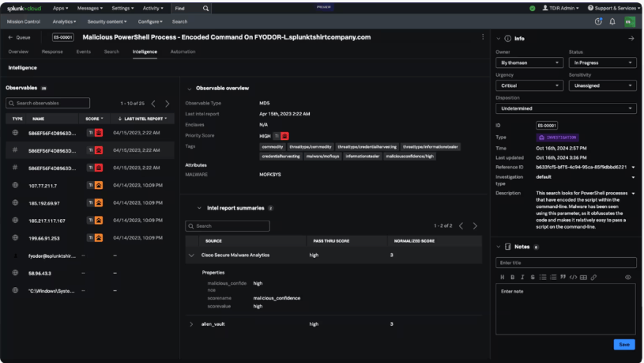Apply strikethrough formatting in notes
Screen dimensions: 644x363
coord(533,277)
